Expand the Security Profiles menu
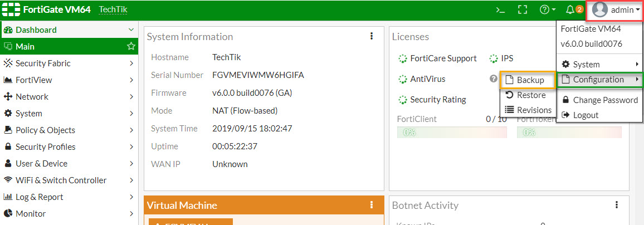644x225 pixels. coord(69,147)
